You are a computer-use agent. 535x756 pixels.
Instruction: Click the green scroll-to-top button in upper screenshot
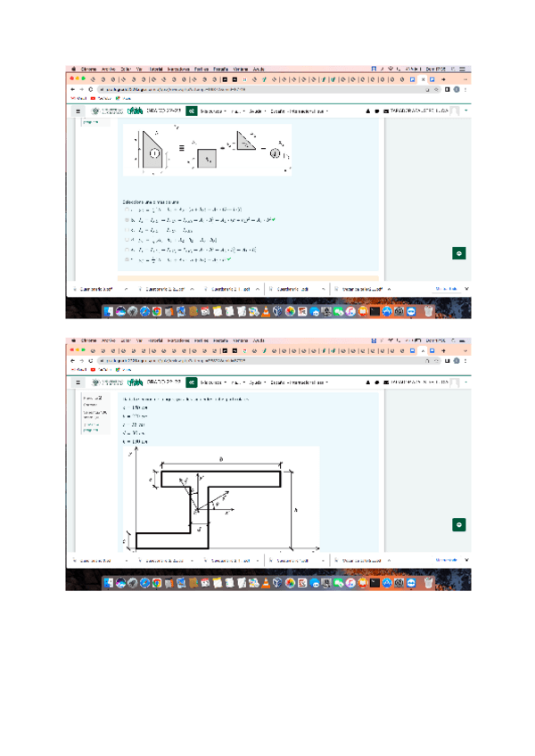tap(459, 253)
